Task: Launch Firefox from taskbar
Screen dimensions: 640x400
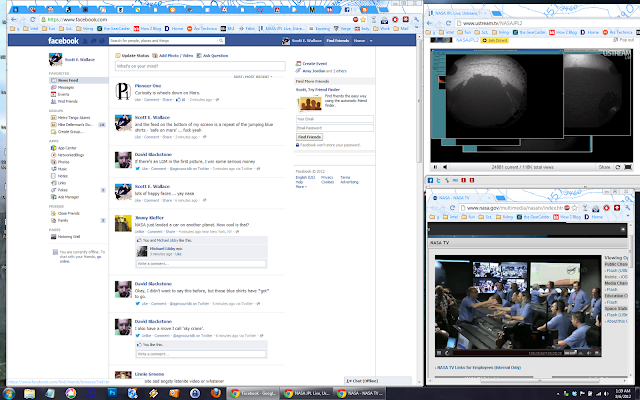Action: coord(215,393)
